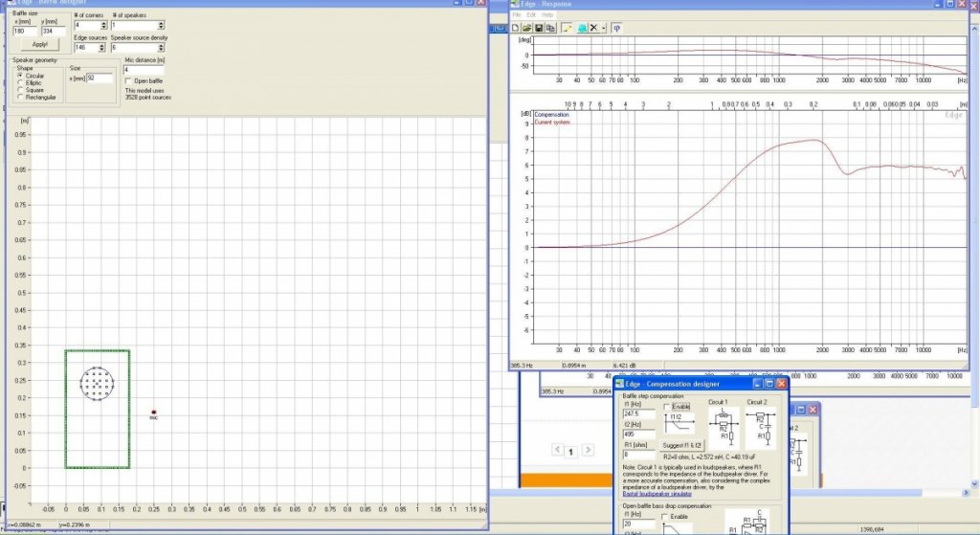Image resolution: width=980 pixels, height=535 pixels.
Task: Toggle the phase (φ) display icon
Action: [x=617, y=28]
